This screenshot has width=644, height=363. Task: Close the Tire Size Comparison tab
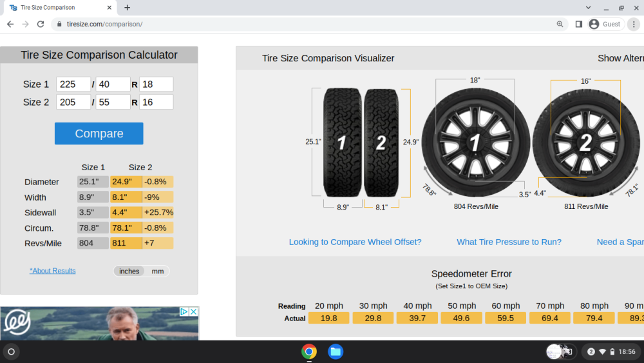[x=109, y=7]
